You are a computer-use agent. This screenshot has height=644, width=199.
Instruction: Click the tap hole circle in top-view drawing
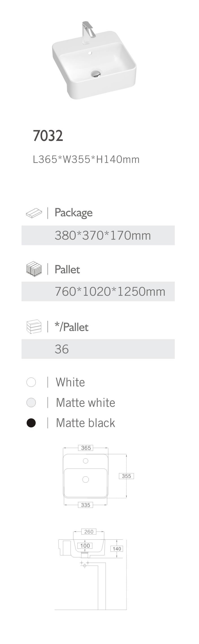(86, 461)
